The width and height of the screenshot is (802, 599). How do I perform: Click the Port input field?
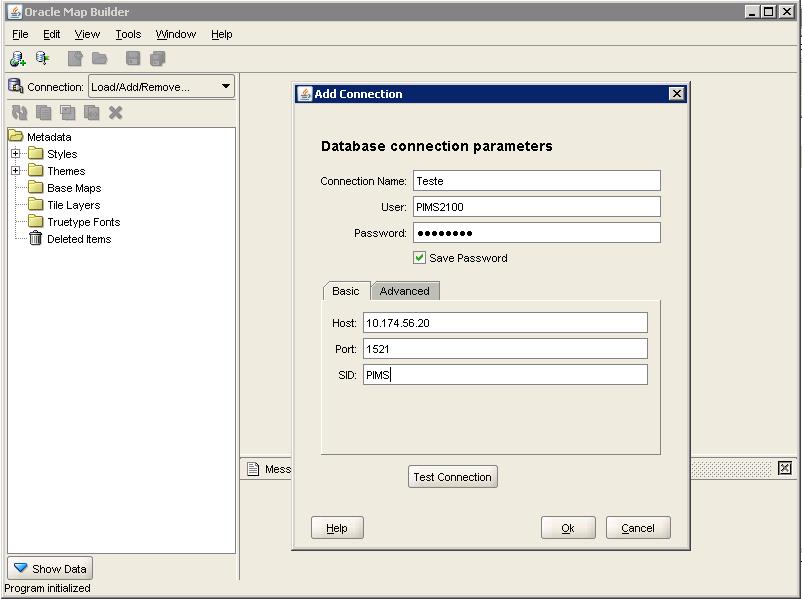[505, 349]
